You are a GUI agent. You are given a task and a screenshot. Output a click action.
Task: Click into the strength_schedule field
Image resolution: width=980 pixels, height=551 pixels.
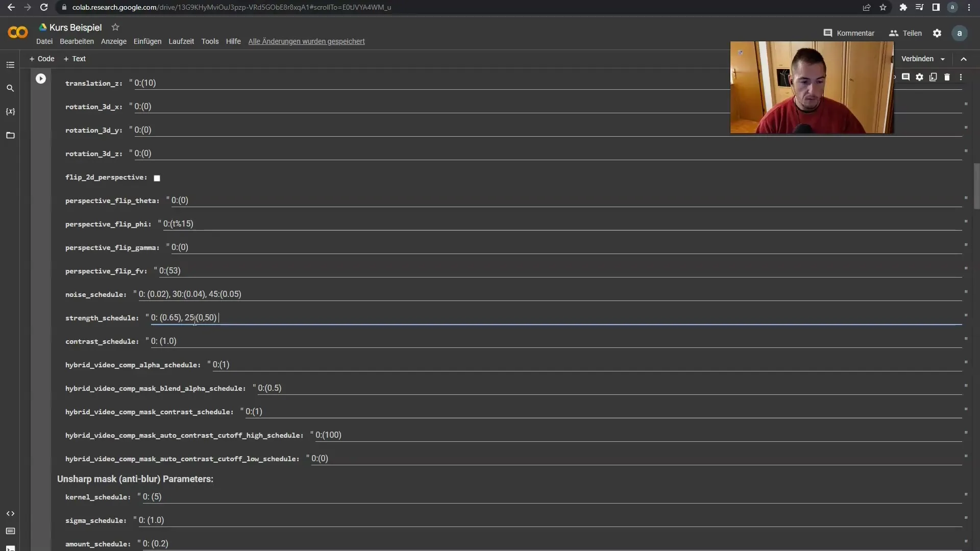pyautogui.click(x=556, y=318)
